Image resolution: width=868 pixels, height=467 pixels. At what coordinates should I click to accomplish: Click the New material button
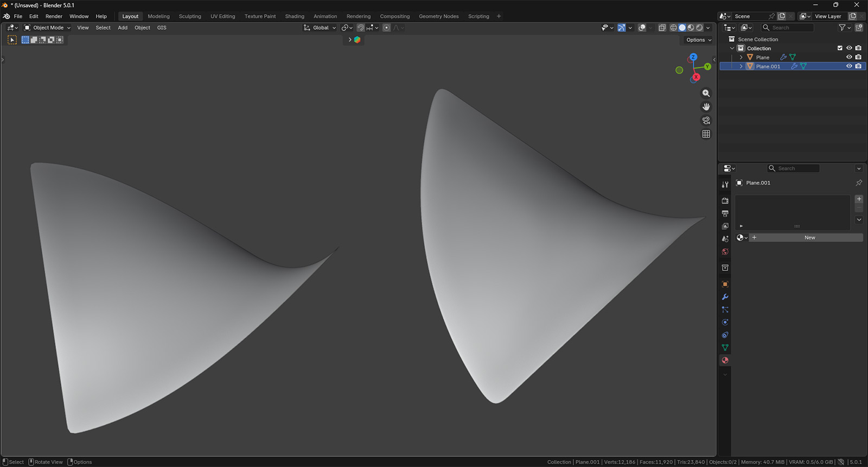(x=809, y=238)
